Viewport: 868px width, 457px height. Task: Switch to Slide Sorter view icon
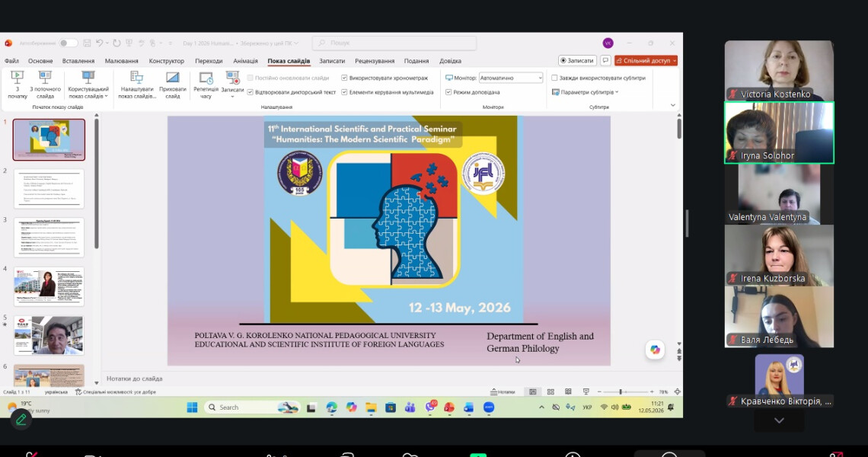[x=550, y=391]
